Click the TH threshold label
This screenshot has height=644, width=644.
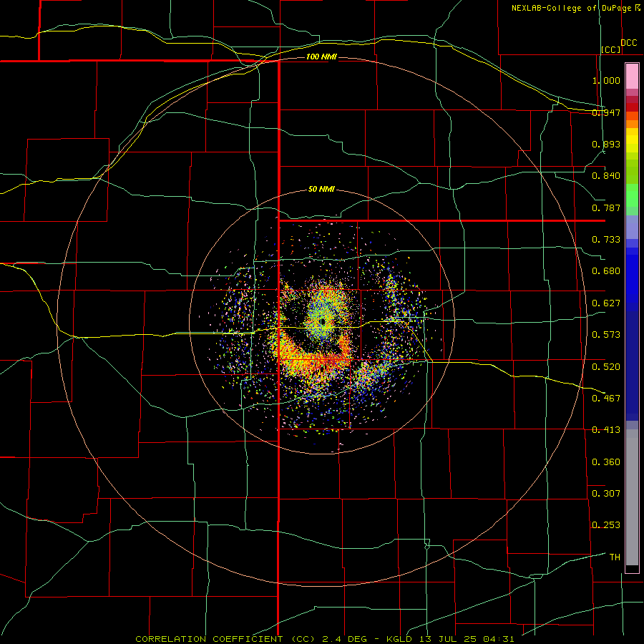615,557
